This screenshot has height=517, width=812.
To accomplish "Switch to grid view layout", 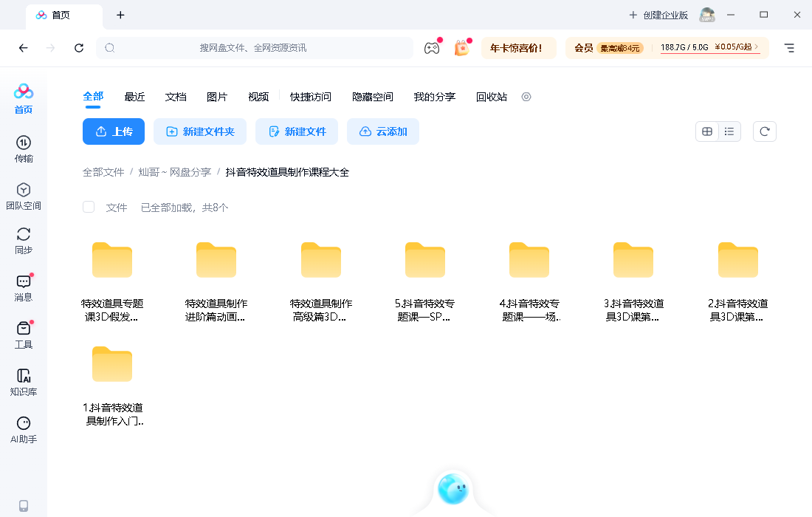I will click(x=707, y=131).
